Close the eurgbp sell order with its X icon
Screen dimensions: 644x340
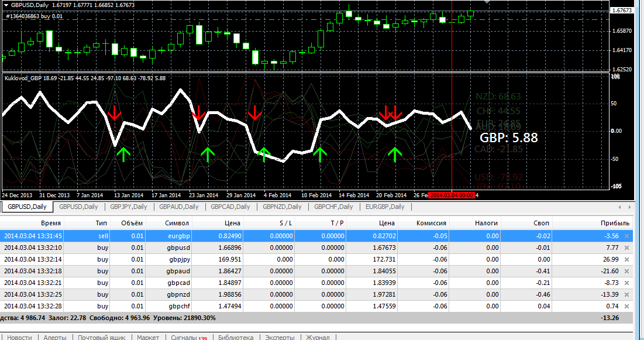coord(627,236)
